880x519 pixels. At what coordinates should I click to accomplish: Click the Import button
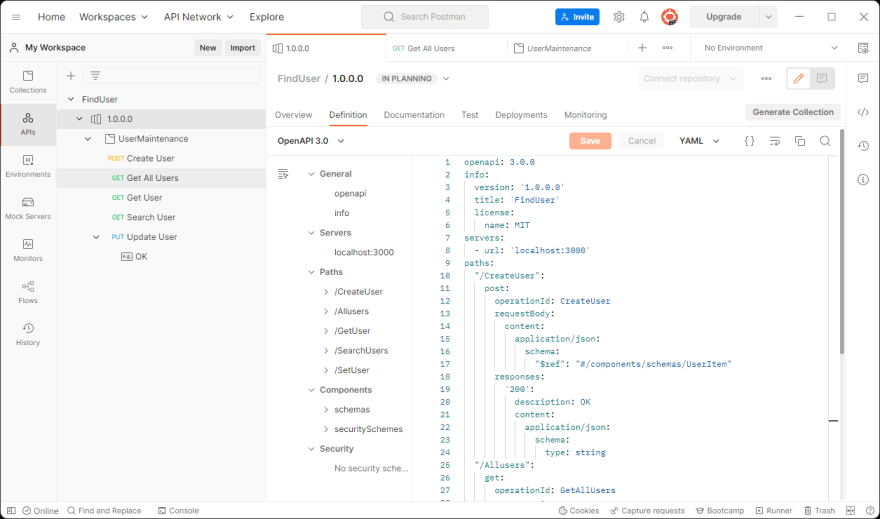click(x=242, y=48)
